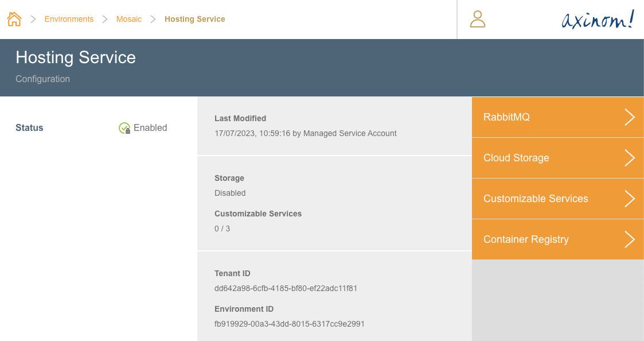The height and width of the screenshot is (341, 644).
Task: Click the home icon in the breadcrumb
Action: click(x=14, y=18)
